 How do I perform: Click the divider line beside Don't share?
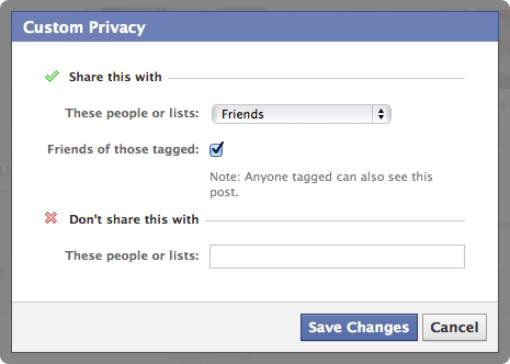coord(335,221)
